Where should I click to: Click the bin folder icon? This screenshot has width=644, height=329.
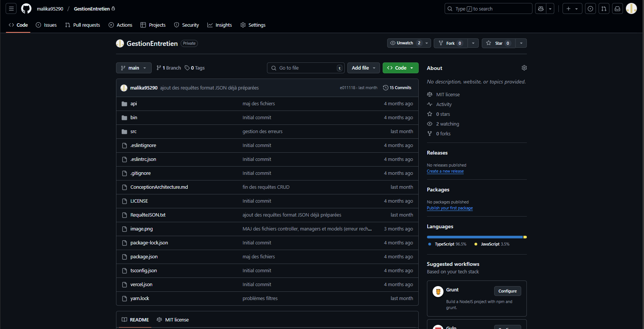coord(124,118)
